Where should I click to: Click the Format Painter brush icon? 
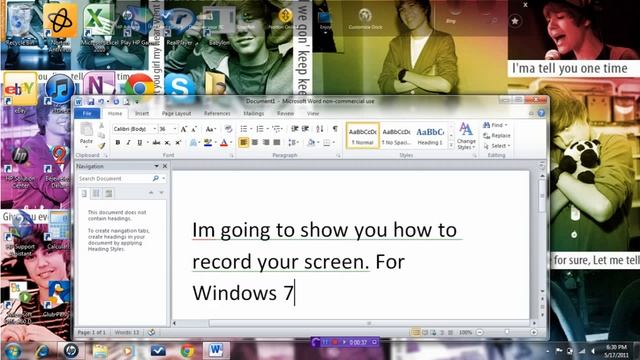(101, 145)
